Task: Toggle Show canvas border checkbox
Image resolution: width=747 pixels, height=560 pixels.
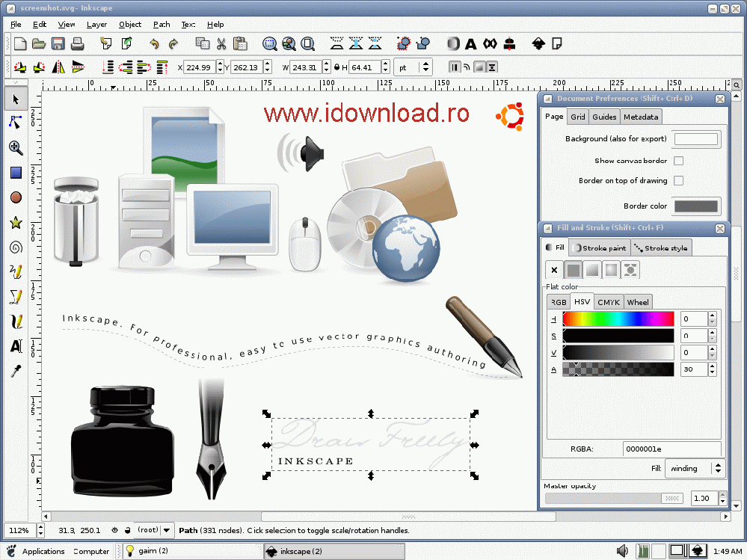Action: click(x=679, y=161)
